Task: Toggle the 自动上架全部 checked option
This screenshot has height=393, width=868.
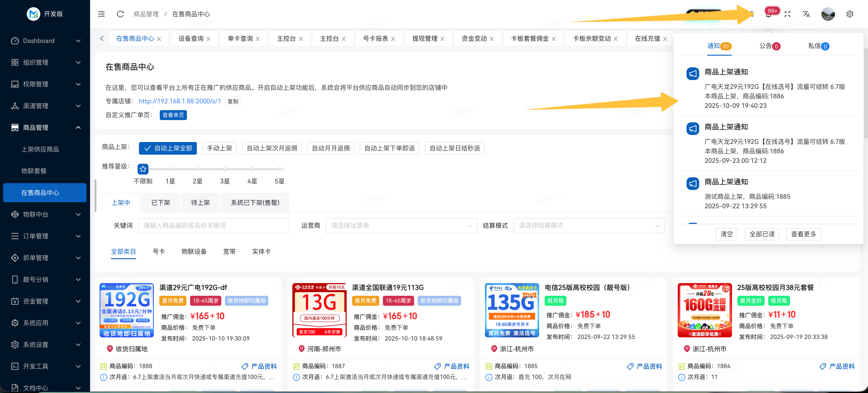Action: click(x=168, y=148)
